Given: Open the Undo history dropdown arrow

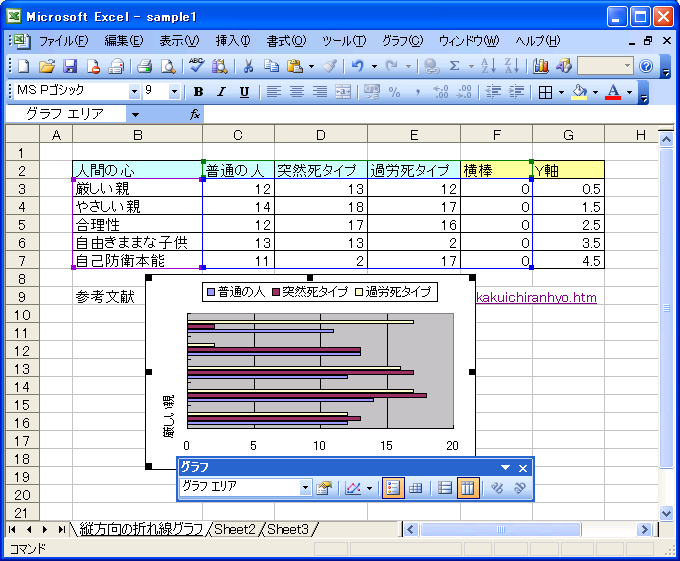Looking at the screenshot, I should coord(374,66).
